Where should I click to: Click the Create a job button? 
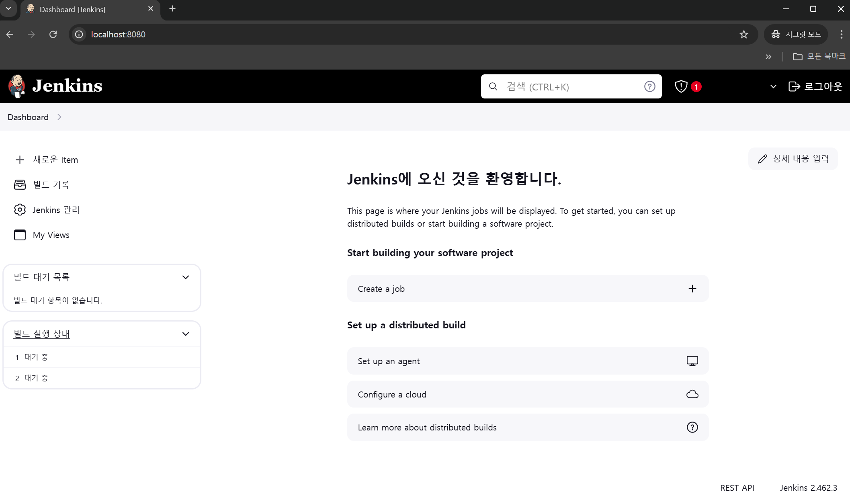[527, 289]
